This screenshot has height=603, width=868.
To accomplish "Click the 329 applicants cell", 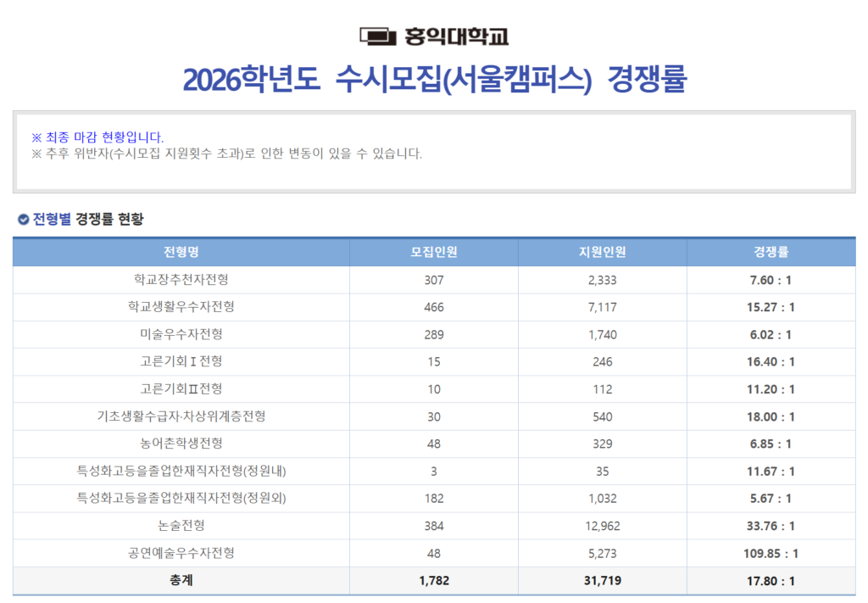I will 603,444.
